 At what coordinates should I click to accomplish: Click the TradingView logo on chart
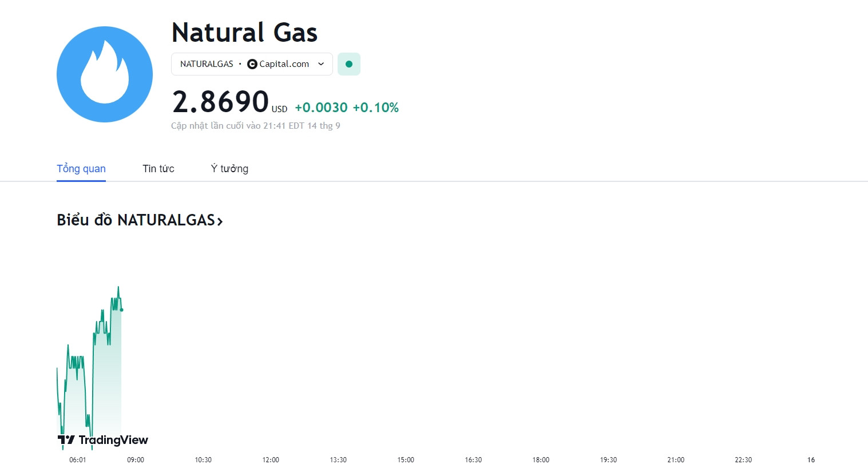(x=103, y=440)
